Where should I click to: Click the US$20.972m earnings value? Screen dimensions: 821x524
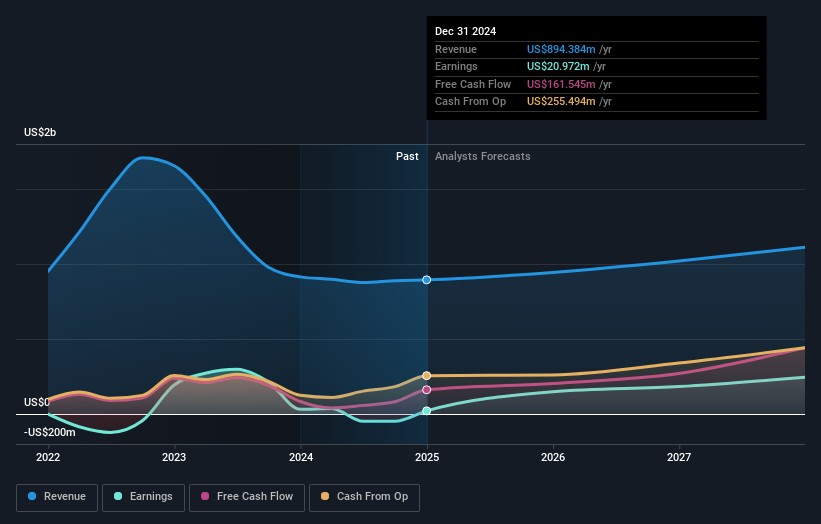click(558, 66)
